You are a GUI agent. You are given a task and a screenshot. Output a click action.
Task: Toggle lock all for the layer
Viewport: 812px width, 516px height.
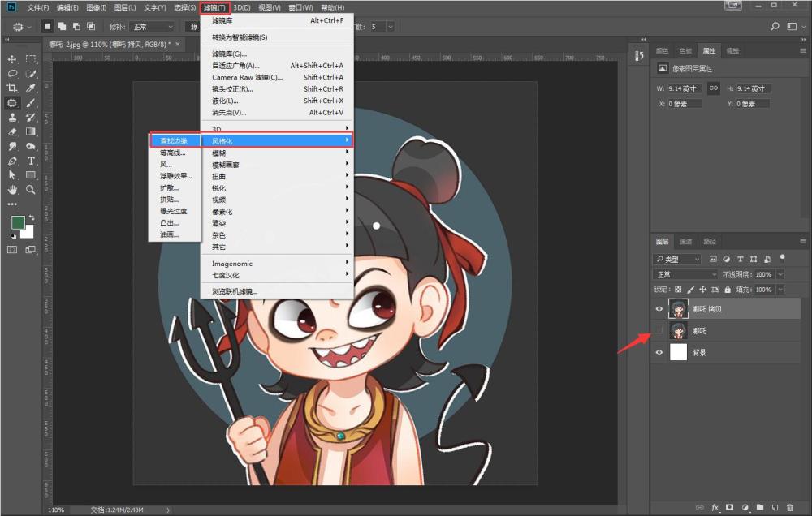(728, 290)
